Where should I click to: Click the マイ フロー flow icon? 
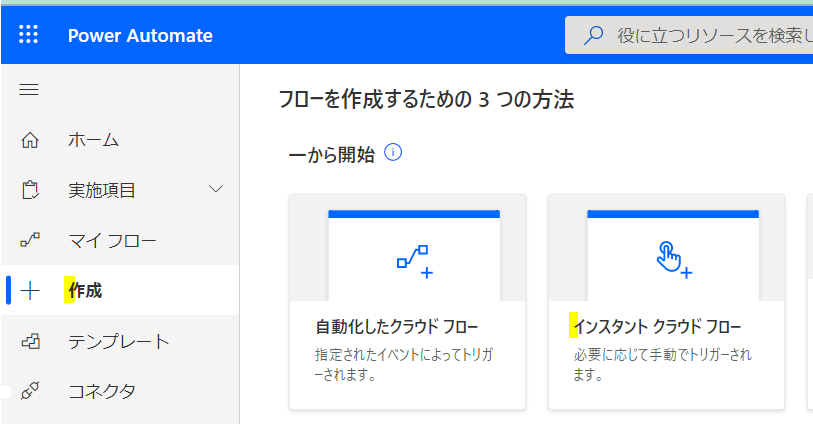click(29, 240)
